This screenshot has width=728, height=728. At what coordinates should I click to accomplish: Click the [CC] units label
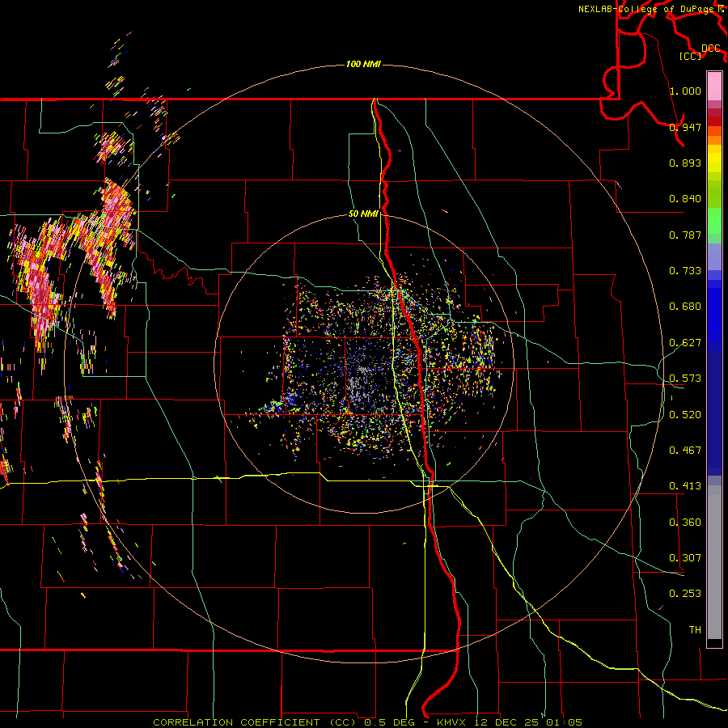[x=691, y=56]
